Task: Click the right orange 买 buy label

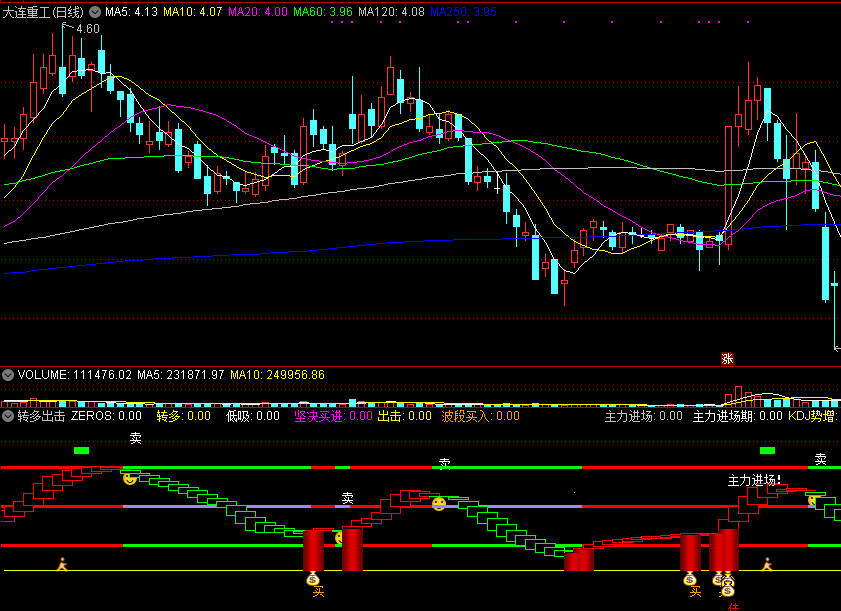Action: 696,592
